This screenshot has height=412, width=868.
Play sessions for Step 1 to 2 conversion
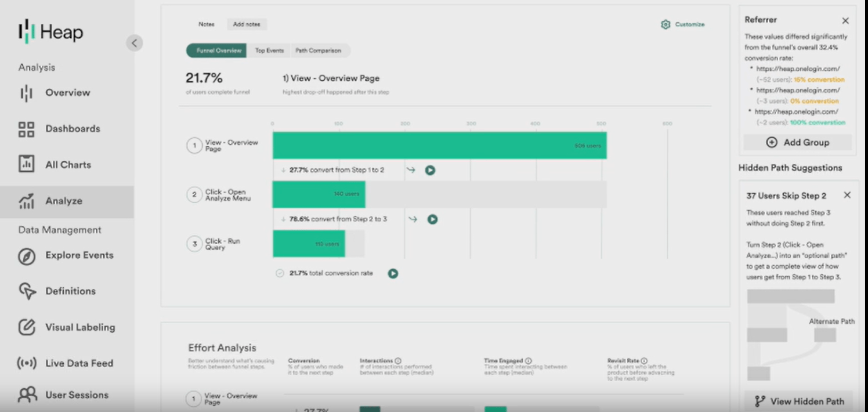(430, 170)
